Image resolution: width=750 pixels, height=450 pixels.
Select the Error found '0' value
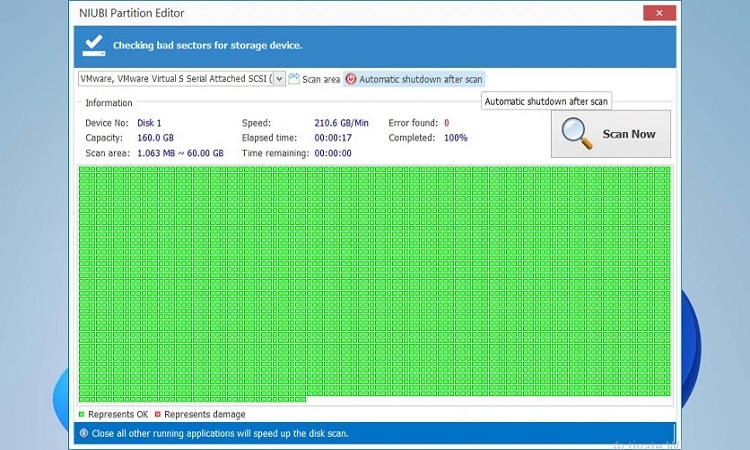(x=447, y=123)
